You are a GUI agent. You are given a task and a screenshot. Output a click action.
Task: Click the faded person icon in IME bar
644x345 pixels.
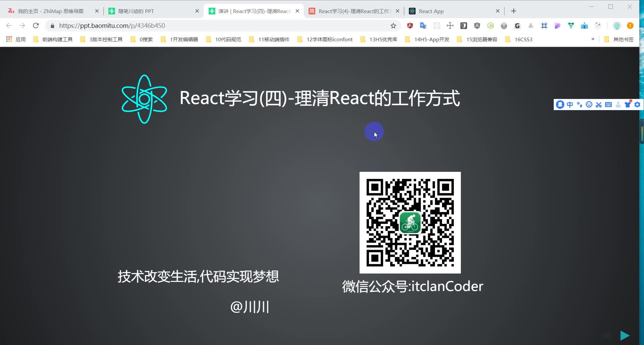point(618,104)
